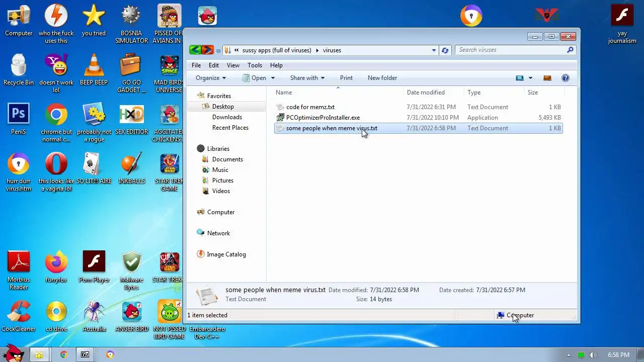Select code for memz.txt file
This screenshot has width=644, height=362.
click(x=418, y=107)
